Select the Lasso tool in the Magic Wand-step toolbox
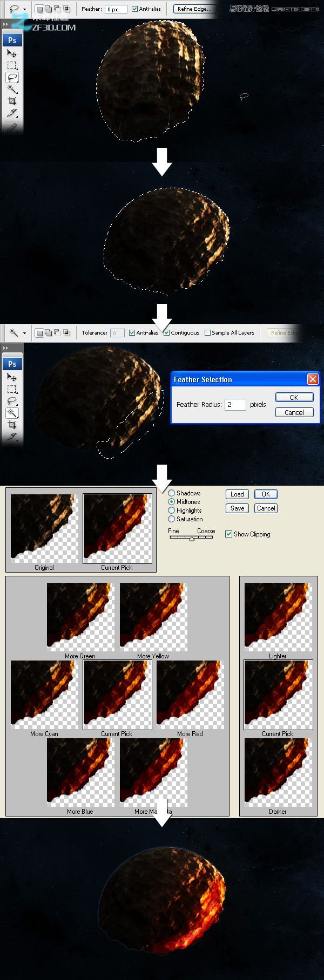Image resolution: width=324 pixels, height=980 pixels. coord(12,401)
